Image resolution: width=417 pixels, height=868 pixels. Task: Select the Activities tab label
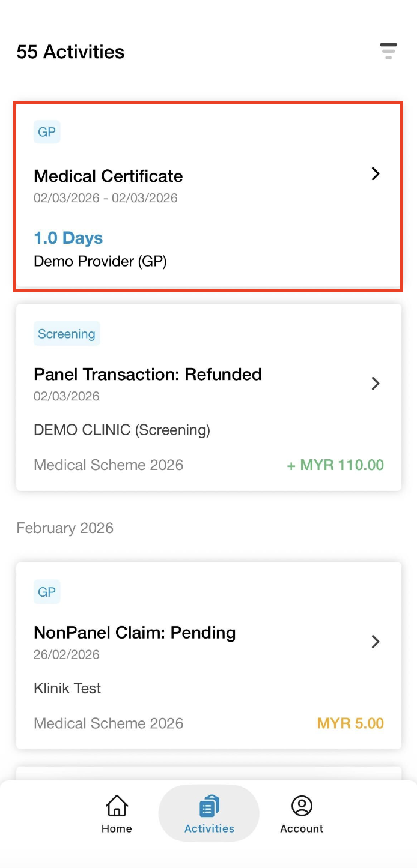click(209, 828)
